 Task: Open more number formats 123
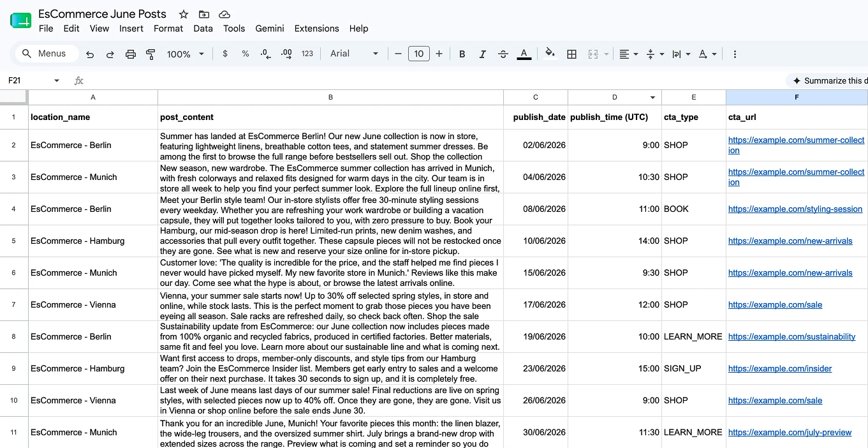(307, 54)
